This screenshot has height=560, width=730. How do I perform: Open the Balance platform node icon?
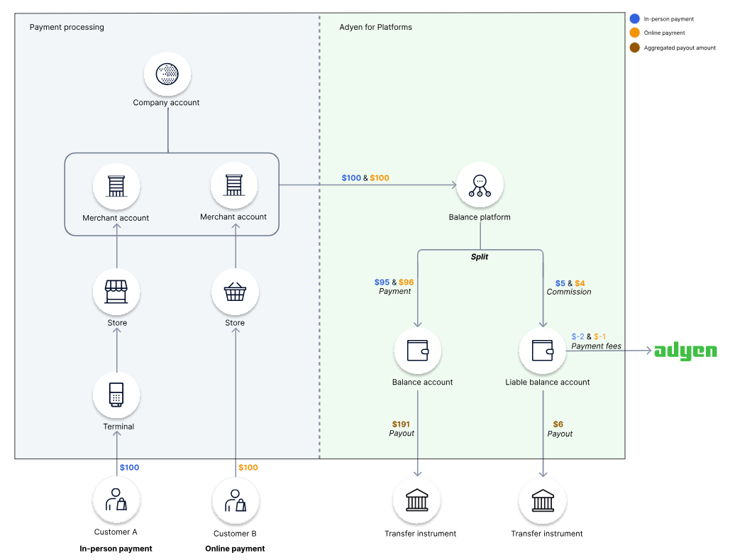480,185
